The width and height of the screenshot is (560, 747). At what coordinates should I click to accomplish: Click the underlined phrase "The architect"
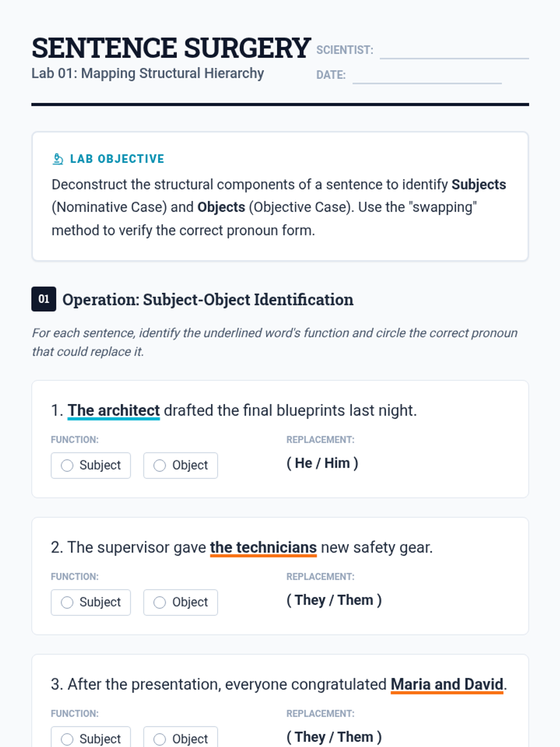[114, 411]
